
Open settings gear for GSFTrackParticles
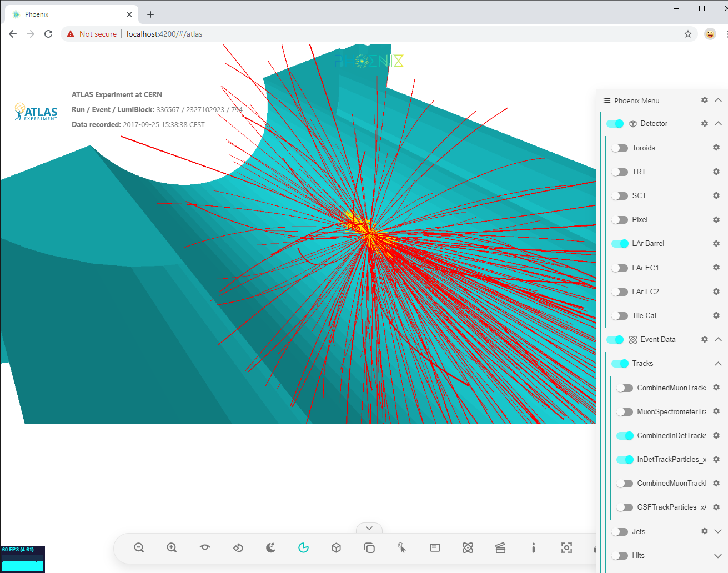point(716,507)
